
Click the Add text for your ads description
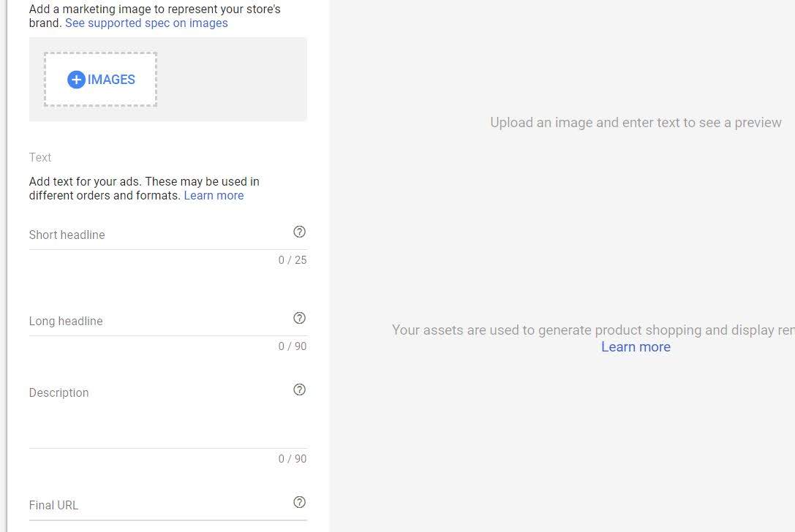(x=144, y=189)
